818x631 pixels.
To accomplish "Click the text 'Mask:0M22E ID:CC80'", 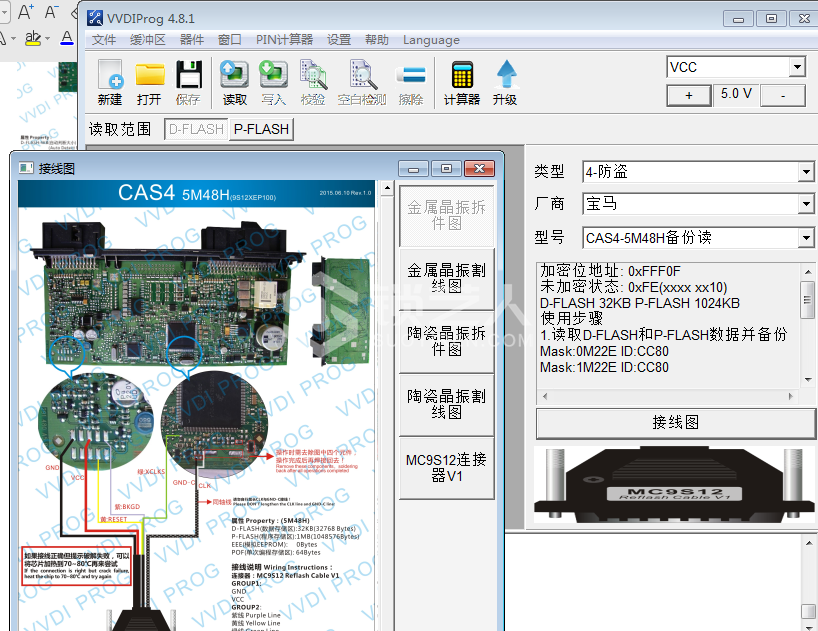I will (x=604, y=351).
